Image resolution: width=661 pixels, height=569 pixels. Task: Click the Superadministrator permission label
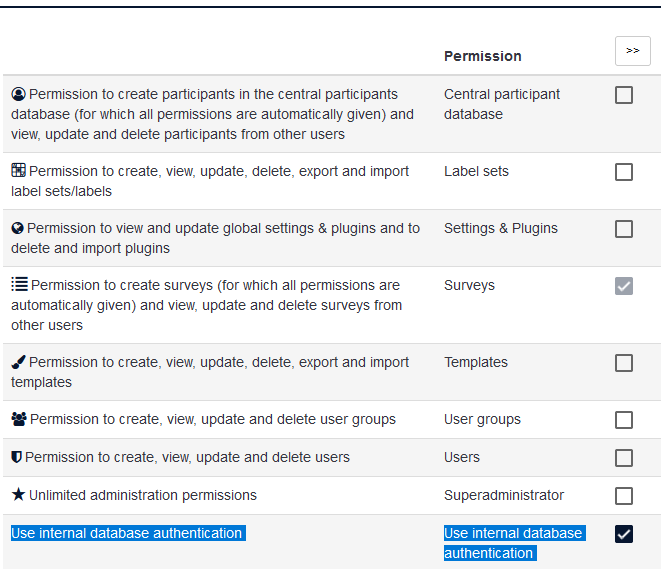pyautogui.click(x=504, y=495)
